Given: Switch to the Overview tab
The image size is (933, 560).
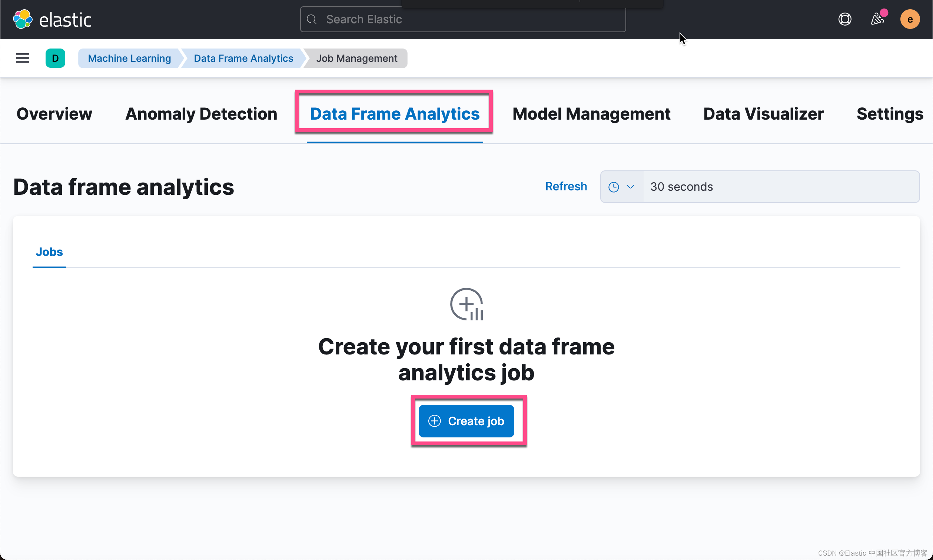Looking at the screenshot, I should point(54,114).
